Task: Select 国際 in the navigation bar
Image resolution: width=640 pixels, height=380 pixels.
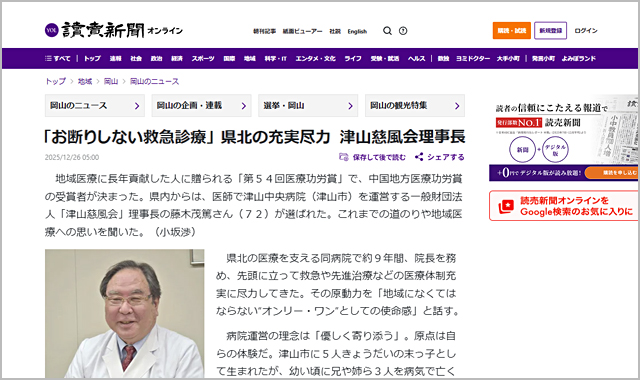Action: tap(229, 58)
